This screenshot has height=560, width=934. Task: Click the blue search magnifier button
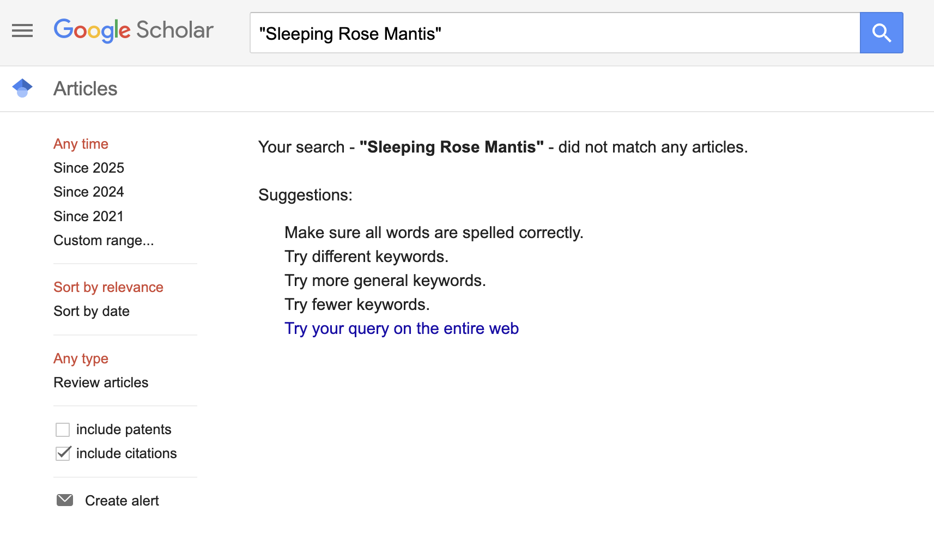point(881,33)
